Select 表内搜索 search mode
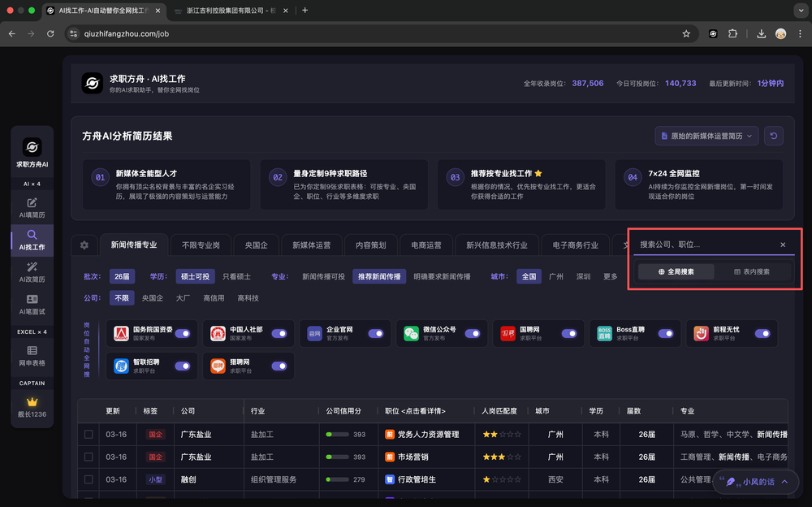 751,271
